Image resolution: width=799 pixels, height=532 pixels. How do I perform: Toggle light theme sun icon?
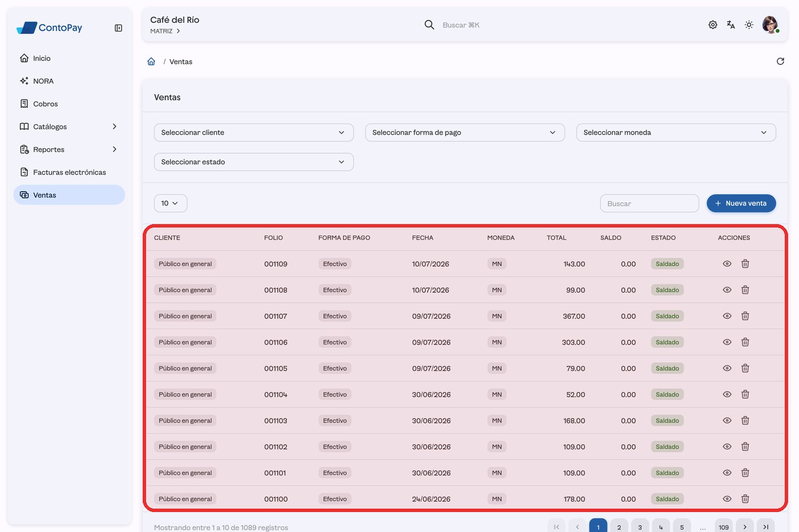pos(749,25)
